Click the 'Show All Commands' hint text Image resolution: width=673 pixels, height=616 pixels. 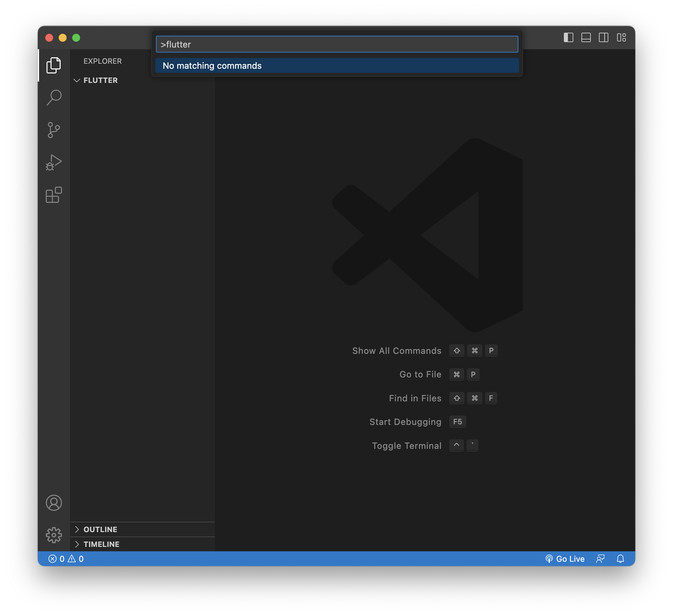[397, 351]
